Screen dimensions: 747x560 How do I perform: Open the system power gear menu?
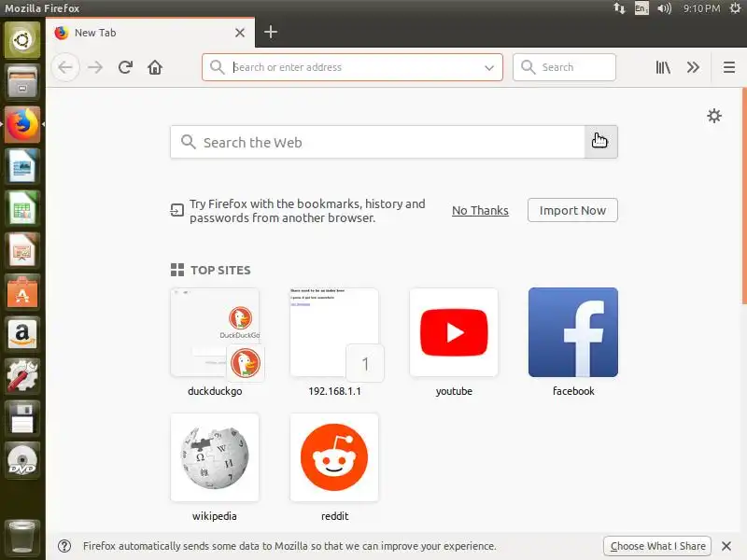pos(735,8)
